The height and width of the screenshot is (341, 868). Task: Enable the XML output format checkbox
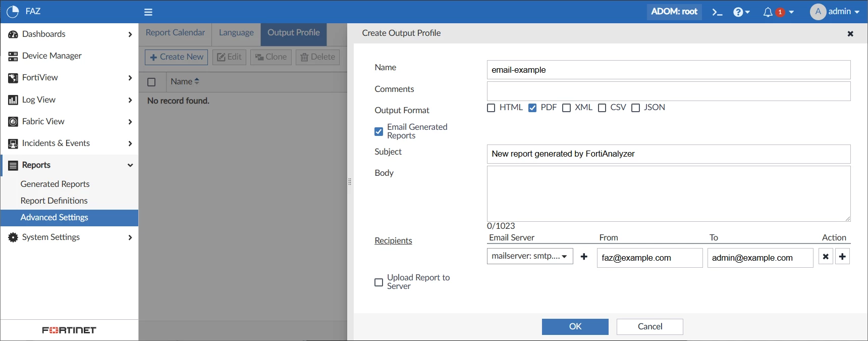pos(567,108)
